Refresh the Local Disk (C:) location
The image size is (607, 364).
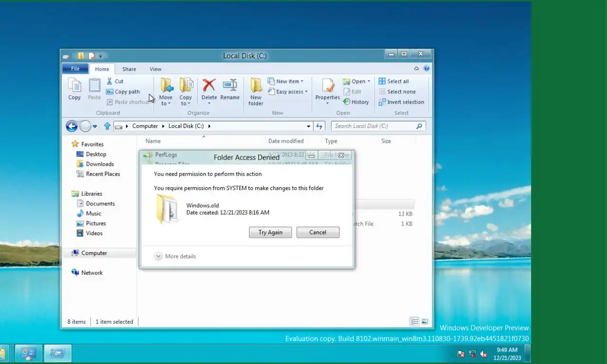320,126
